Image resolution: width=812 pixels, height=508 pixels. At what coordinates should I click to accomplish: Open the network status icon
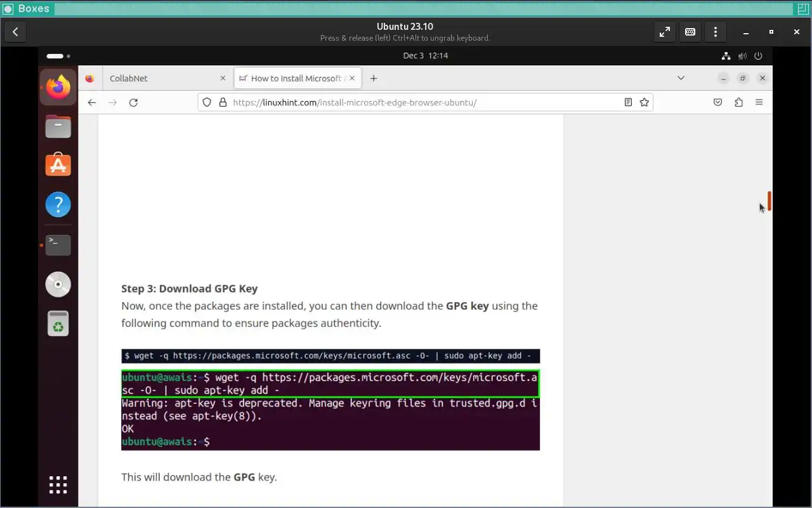click(728, 56)
